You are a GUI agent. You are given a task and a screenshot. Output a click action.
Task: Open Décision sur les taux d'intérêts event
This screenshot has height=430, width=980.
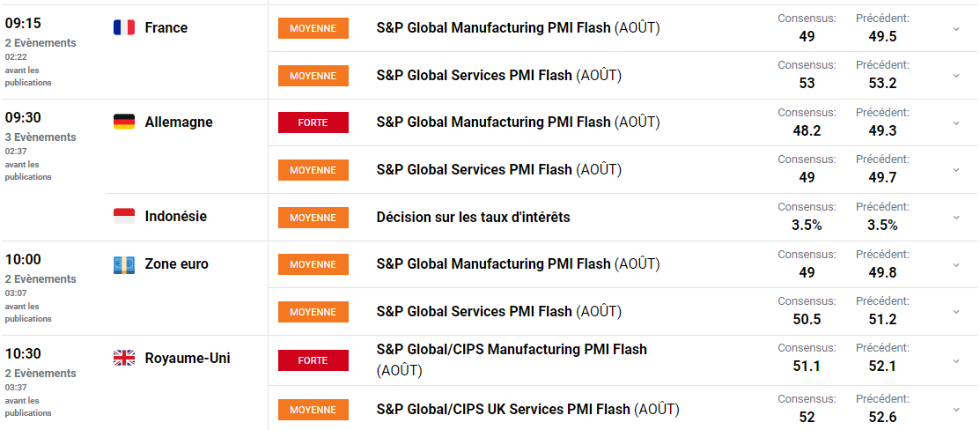pyautogui.click(x=473, y=217)
